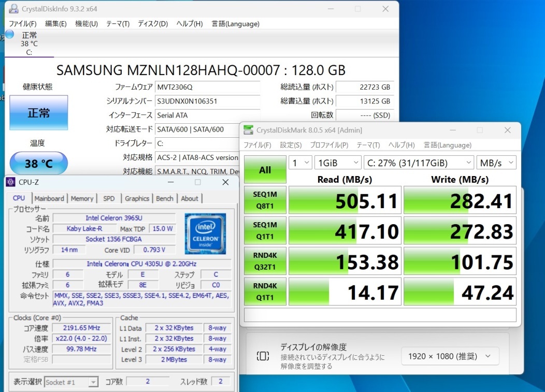Click the display resolution icon in Settings
The width and height of the screenshot is (545, 392).
coord(263,356)
